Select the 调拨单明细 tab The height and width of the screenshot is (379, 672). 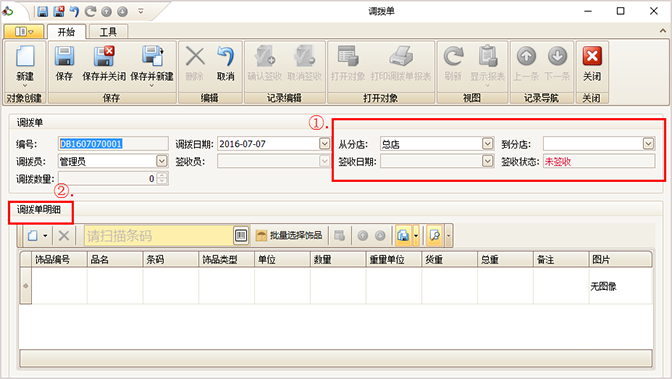pyautogui.click(x=39, y=210)
